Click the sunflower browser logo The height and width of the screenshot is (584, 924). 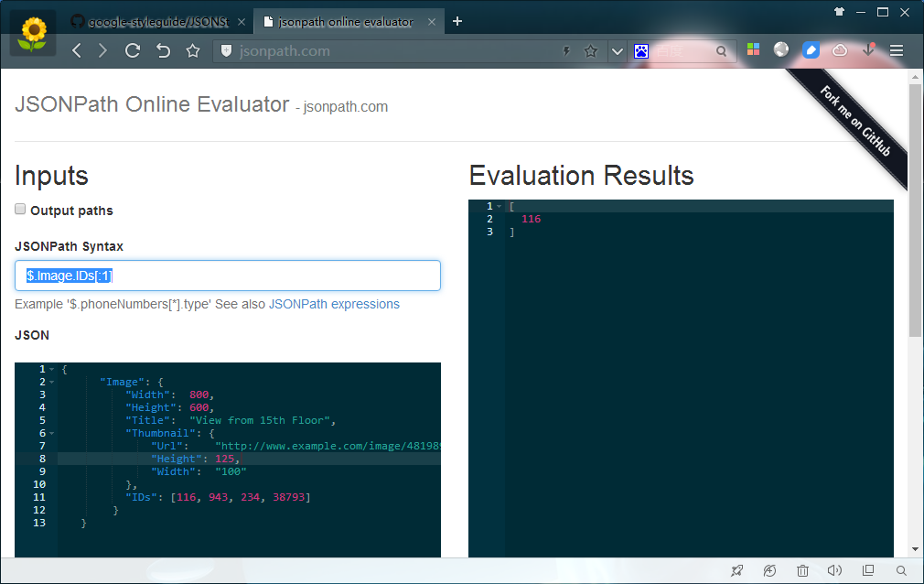click(33, 33)
